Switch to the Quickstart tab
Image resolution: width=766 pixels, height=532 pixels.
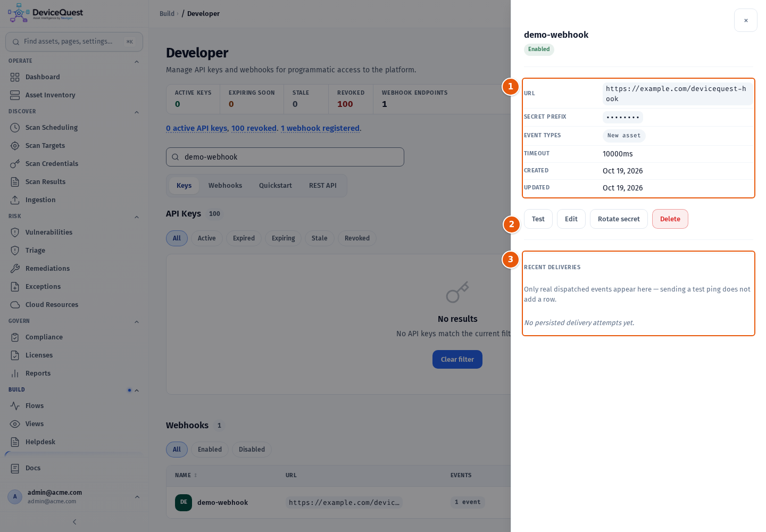[x=276, y=186]
